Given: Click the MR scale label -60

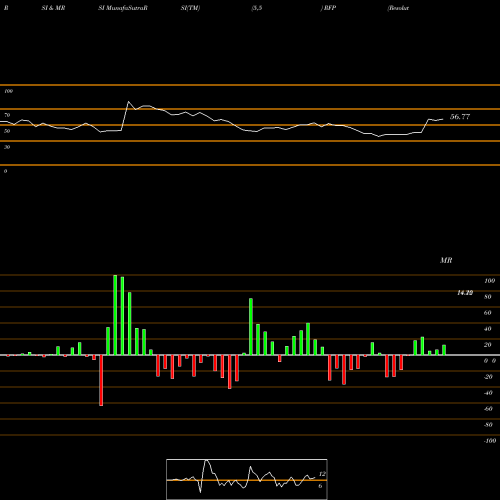Looking at the screenshot, I should [488, 409].
